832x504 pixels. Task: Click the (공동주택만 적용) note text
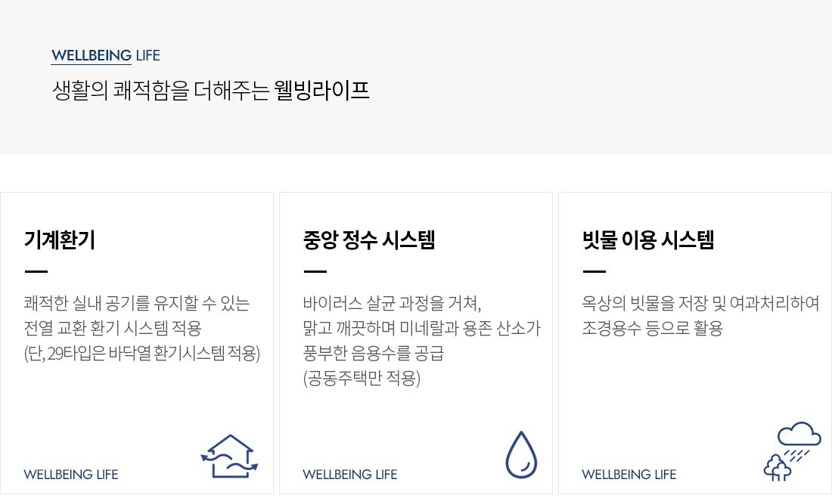pos(362,379)
